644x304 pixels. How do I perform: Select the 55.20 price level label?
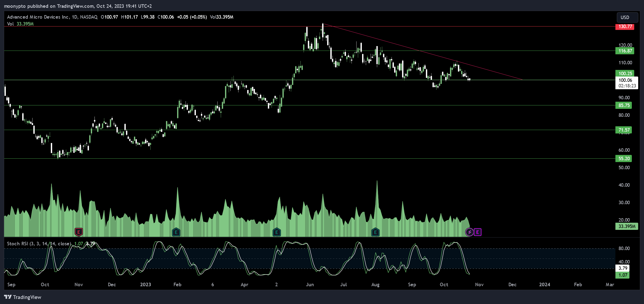[624, 159]
